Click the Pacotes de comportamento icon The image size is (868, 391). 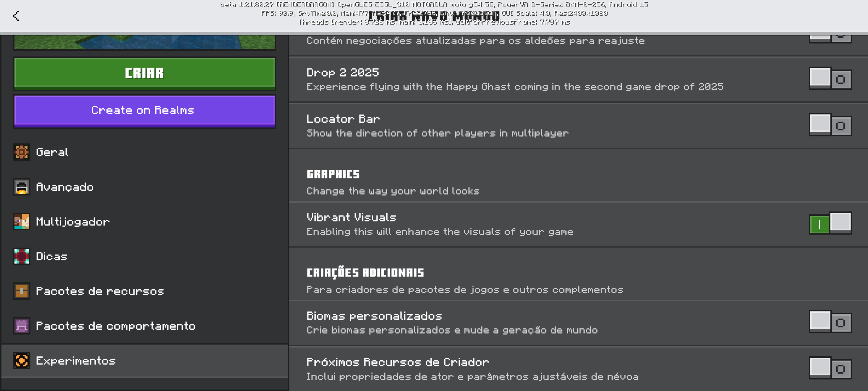(x=22, y=326)
